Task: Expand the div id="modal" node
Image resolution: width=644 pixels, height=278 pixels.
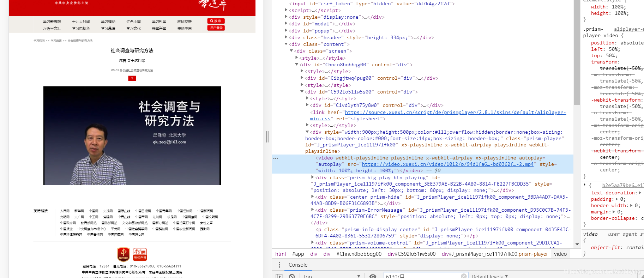Action: 286,24
